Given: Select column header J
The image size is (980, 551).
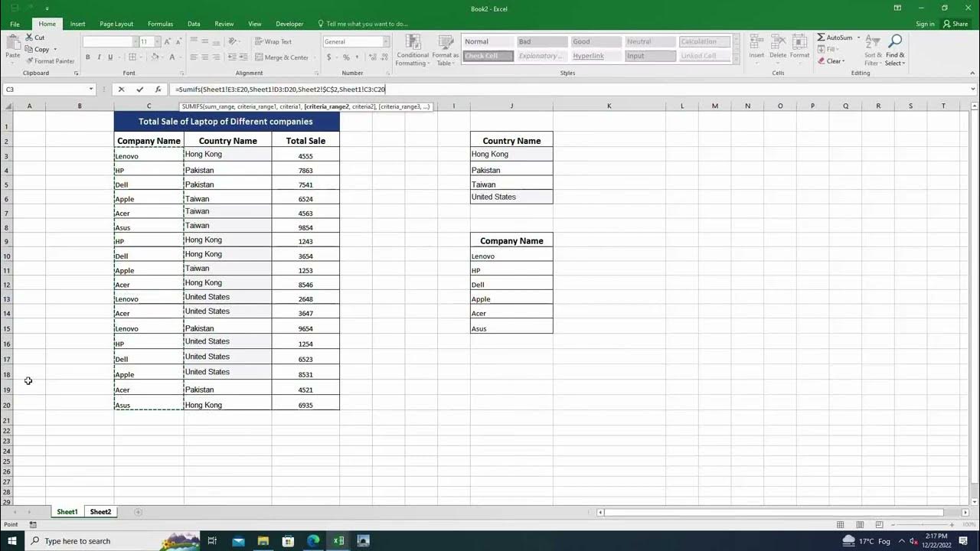Looking at the screenshot, I should (x=511, y=106).
